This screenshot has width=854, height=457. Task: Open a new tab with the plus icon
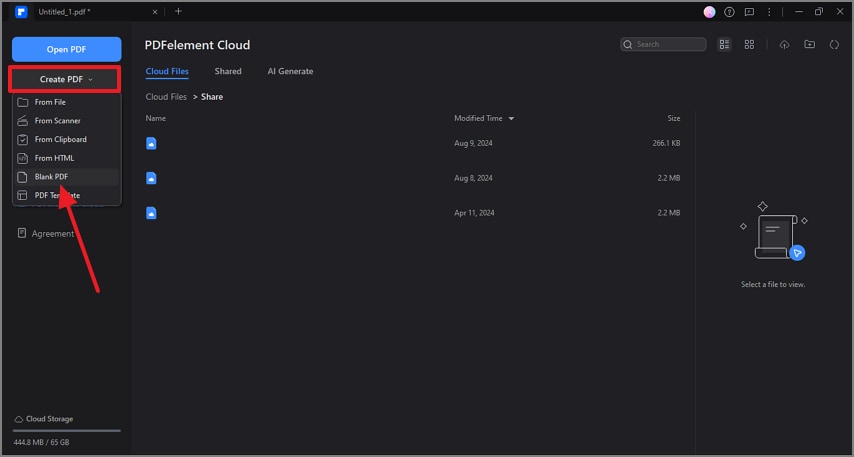point(178,11)
